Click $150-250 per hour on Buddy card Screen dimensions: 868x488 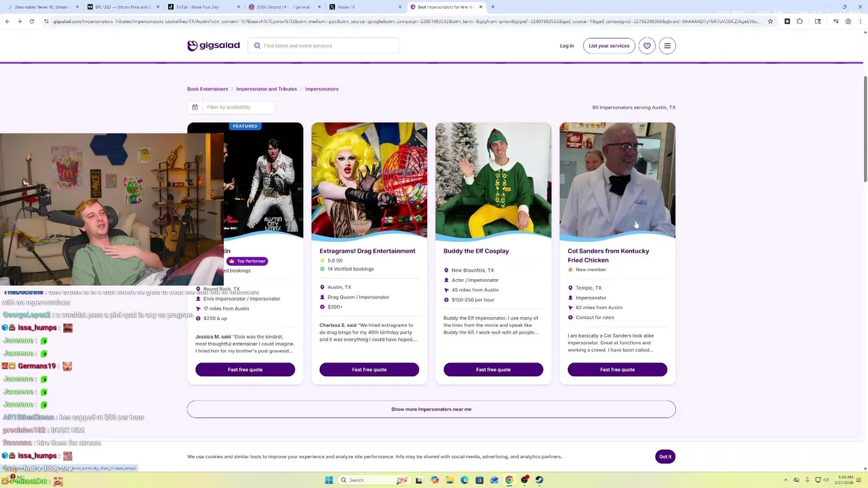(x=473, y=300)
